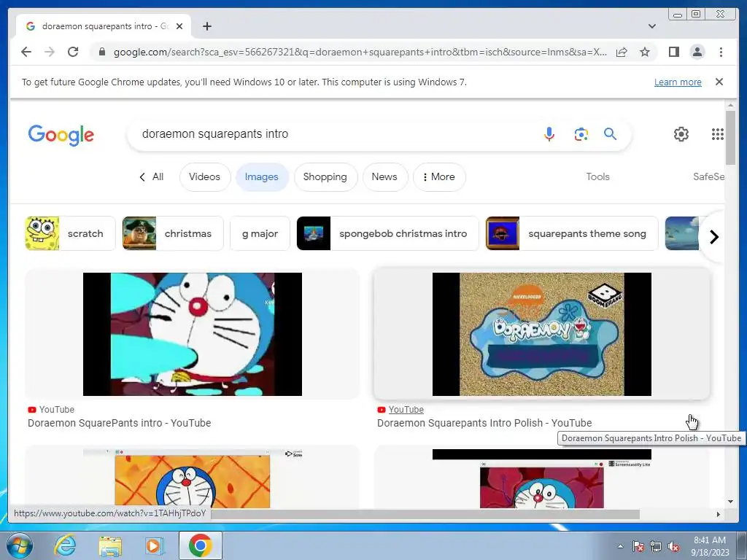
Task: Open the tab search dropdown chevron
Action: point(651,26)
